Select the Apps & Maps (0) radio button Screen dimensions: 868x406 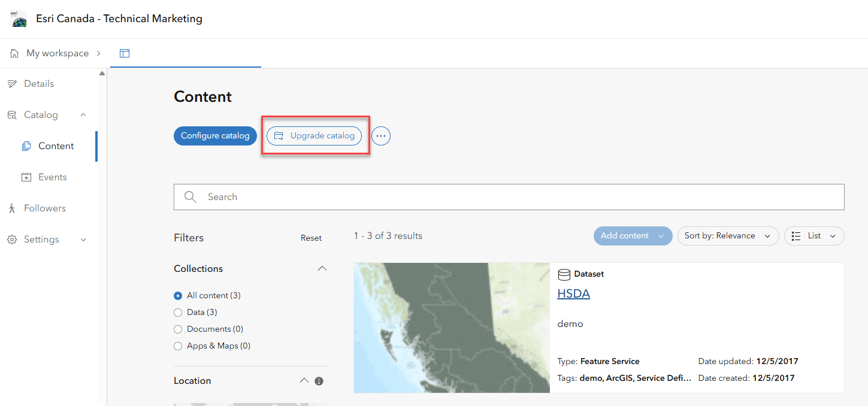(178, 346)
